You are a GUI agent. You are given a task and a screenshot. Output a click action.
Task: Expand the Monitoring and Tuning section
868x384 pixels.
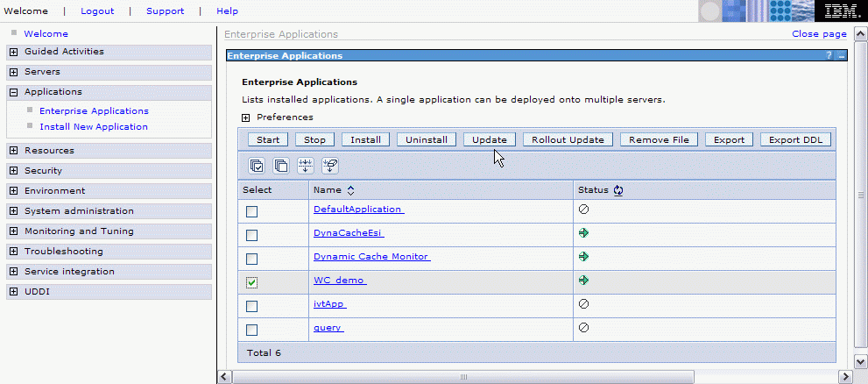coord(14,231)
